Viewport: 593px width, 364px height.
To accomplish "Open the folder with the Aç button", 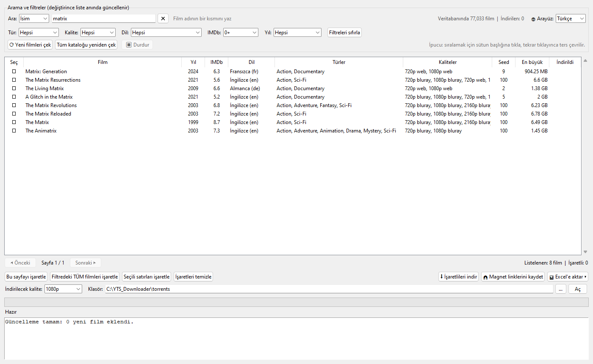I will coord(577,289).
